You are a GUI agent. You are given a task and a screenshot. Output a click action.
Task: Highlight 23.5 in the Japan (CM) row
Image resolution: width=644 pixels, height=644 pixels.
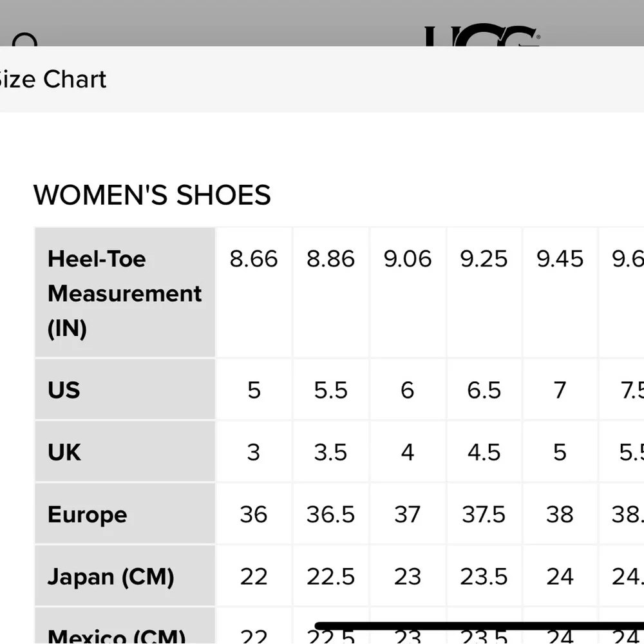[x=484, y=576]
